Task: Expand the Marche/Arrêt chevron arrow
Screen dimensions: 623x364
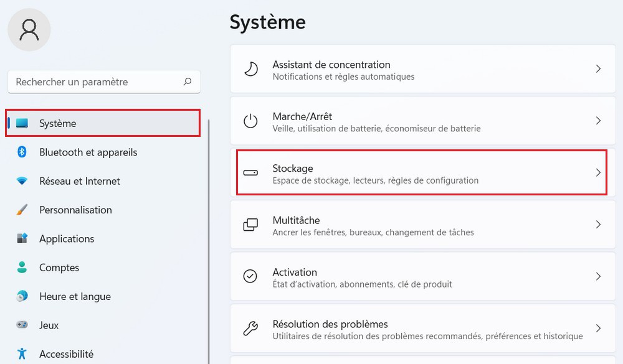Action: 598,121
